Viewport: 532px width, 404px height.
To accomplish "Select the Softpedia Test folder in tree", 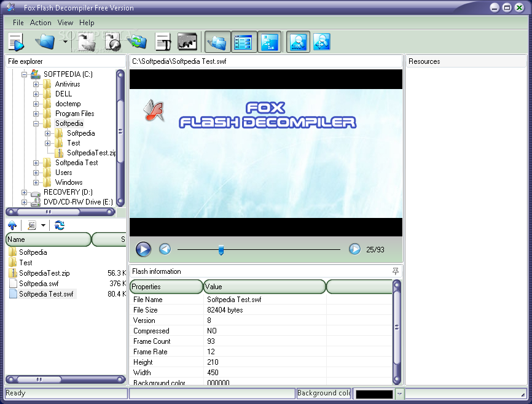I will click(76, 163).
